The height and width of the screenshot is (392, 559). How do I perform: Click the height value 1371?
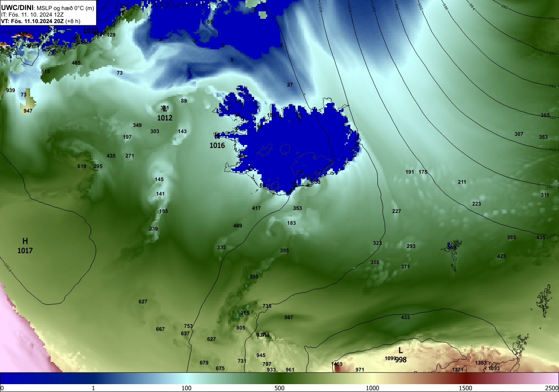tap(458, 370)
